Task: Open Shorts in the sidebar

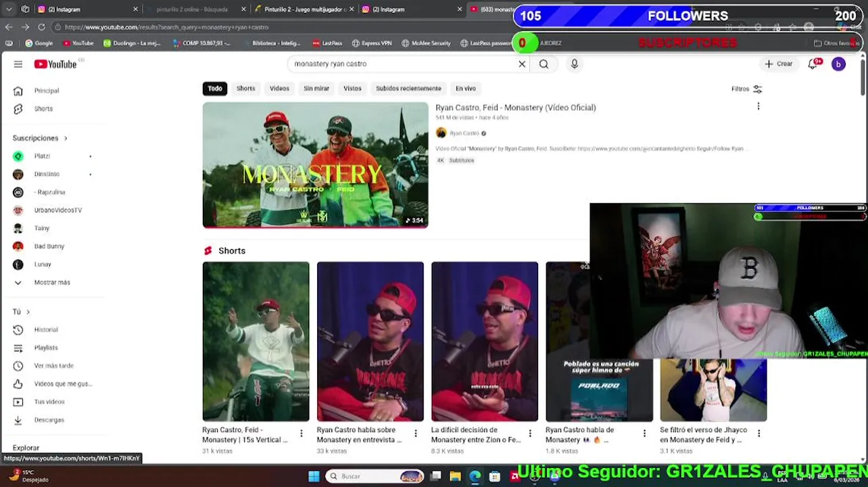Action: (43, 109)
